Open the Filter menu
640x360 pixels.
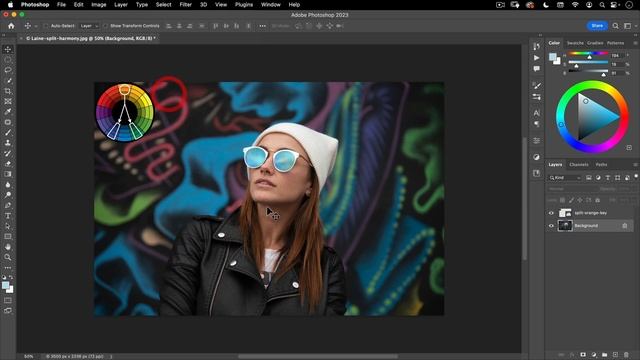185,5
